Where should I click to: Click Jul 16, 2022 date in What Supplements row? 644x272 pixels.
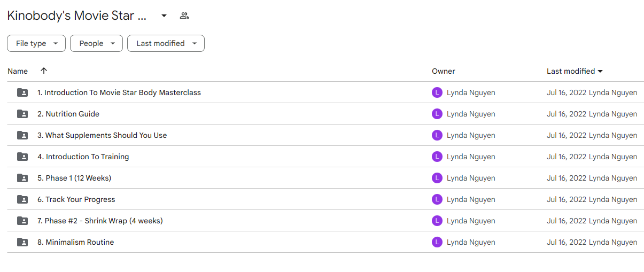click(x=567, y=135)
